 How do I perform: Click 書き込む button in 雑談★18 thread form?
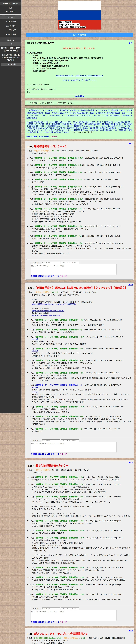[x=36, y=440]
